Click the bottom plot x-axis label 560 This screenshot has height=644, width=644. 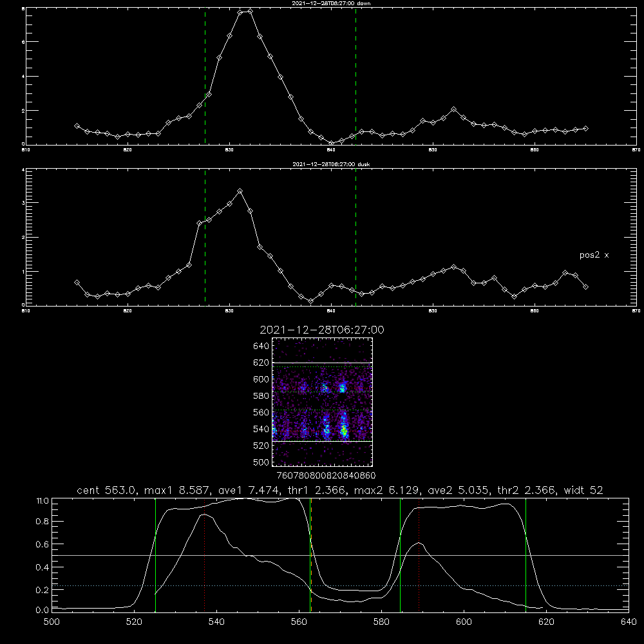coord(299,622)
